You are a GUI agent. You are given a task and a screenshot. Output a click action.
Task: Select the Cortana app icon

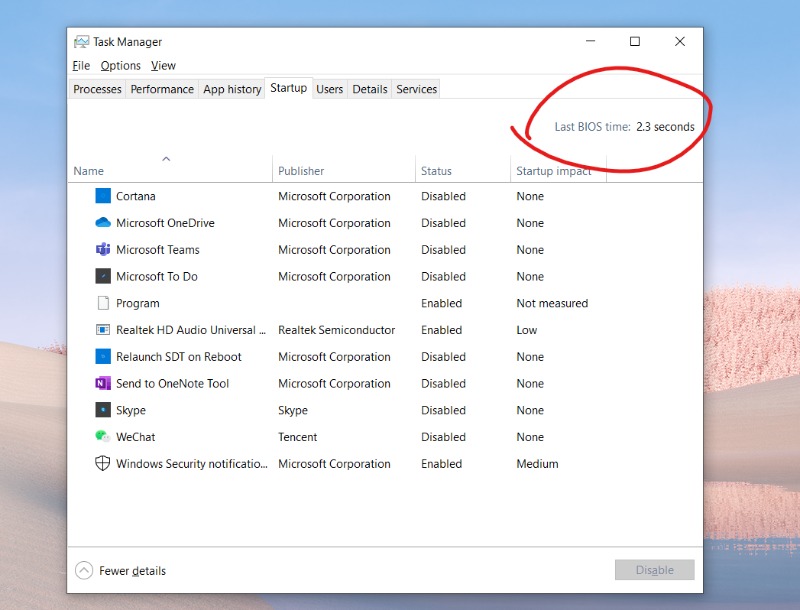tap(103, 196)
